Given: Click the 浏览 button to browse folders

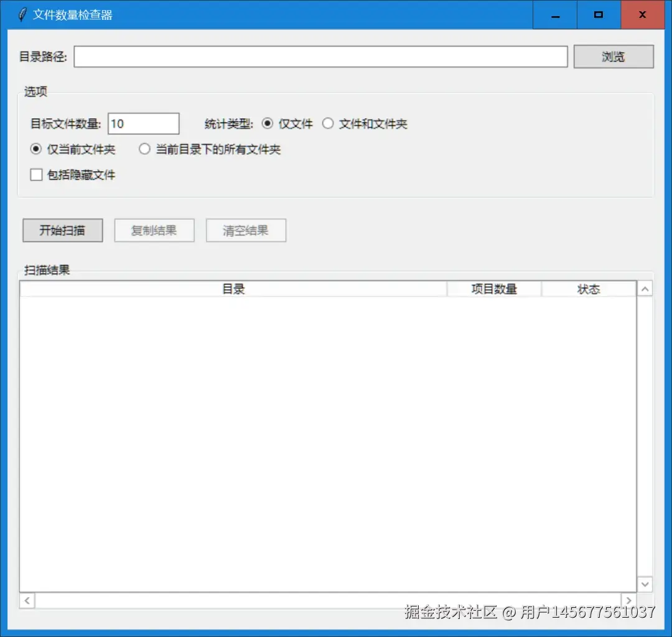Looking at the screenshot, I should click(x=613, y=57).
